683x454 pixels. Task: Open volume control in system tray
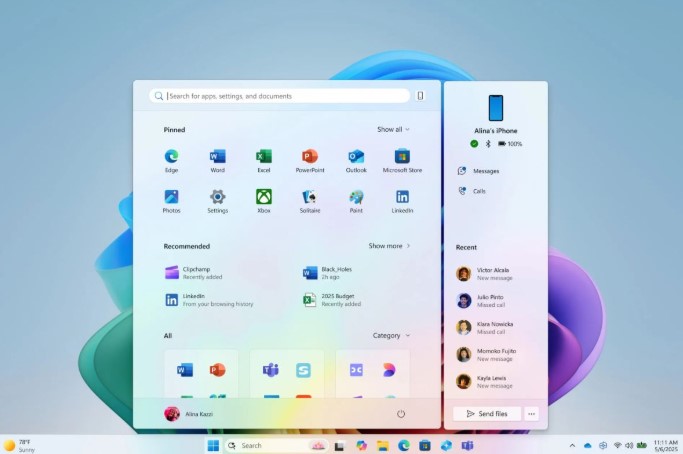[x=629, y=445]
